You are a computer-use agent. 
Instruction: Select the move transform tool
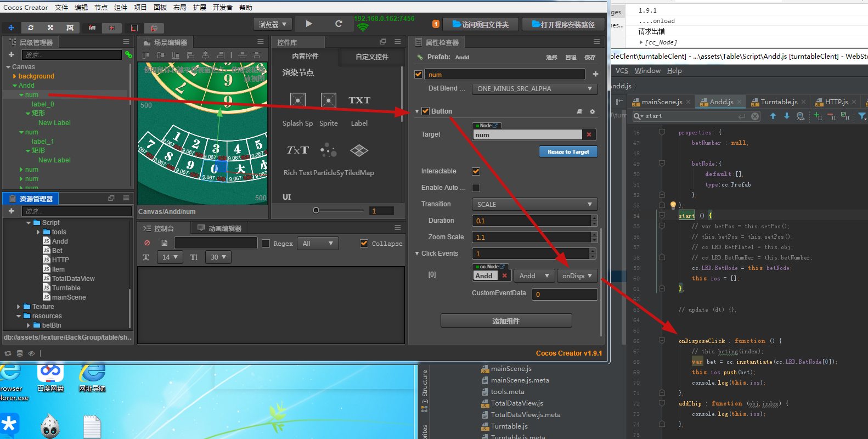[x=11, y=27]
